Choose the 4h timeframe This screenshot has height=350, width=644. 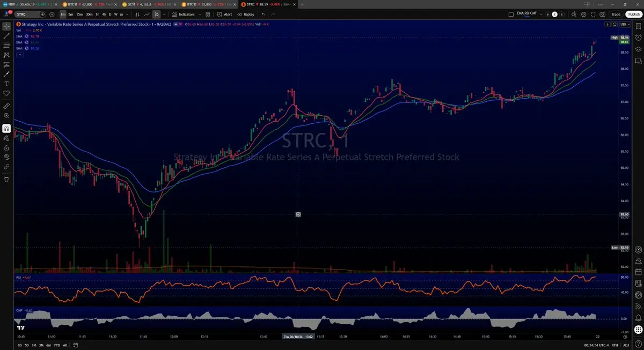point(104,14)
